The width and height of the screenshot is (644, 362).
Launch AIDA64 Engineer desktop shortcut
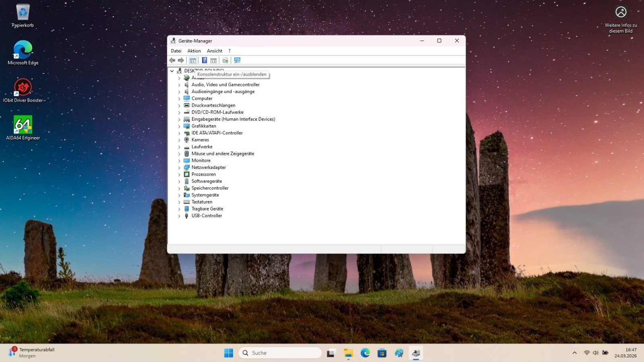[x=23, y=128]
